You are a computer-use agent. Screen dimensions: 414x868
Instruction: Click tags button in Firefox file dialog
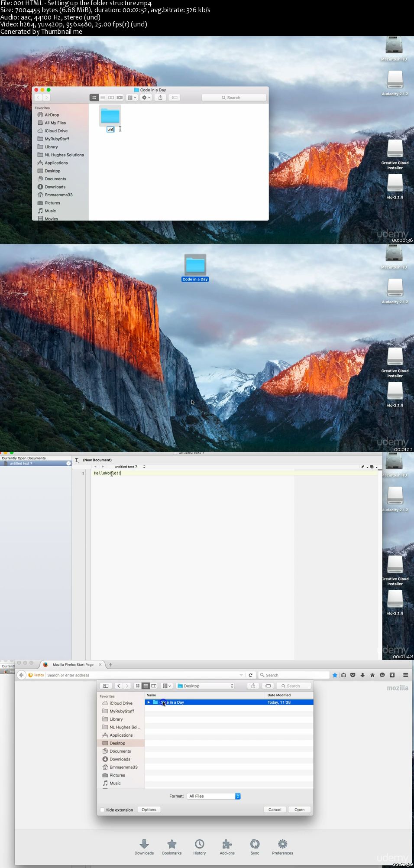(x=268, y=686)
